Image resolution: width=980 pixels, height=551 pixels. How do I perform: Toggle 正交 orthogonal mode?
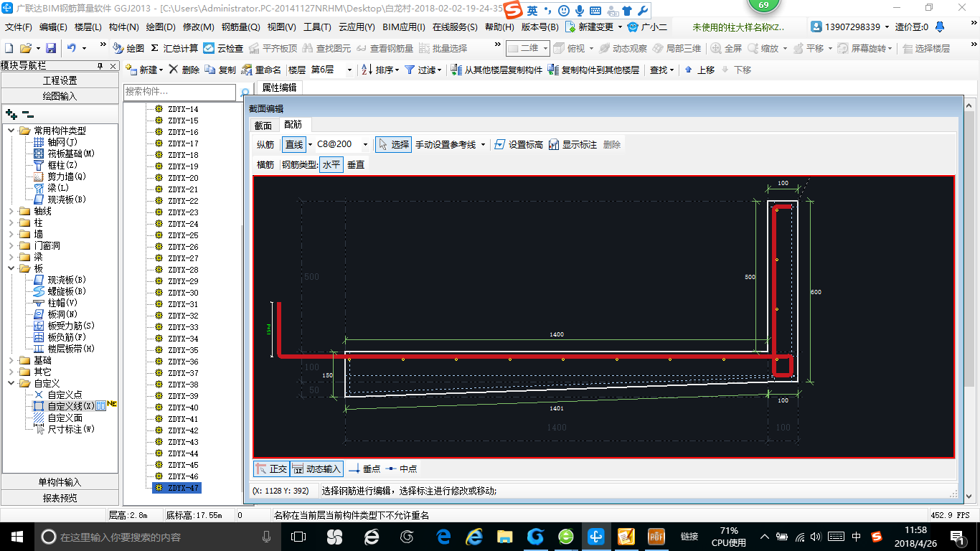271,468
